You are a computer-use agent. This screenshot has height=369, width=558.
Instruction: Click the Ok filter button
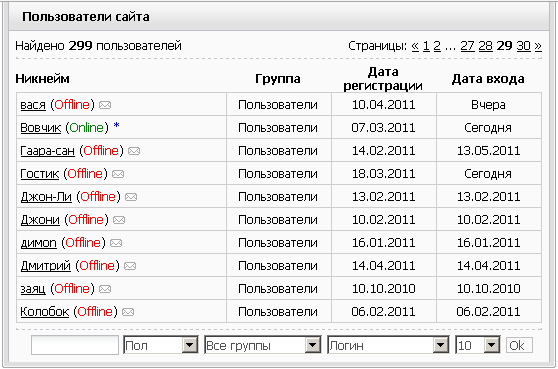pos(519,345)
